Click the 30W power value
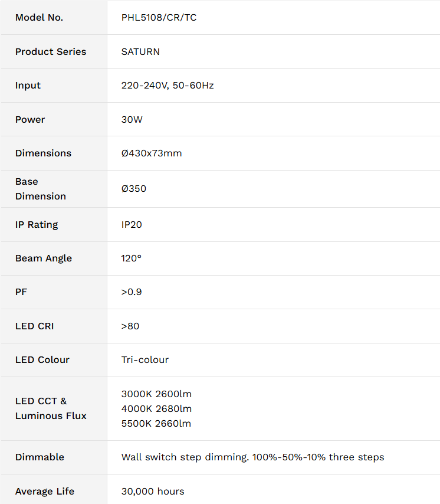This screenshot has width=440, height=504. point(132,120)
